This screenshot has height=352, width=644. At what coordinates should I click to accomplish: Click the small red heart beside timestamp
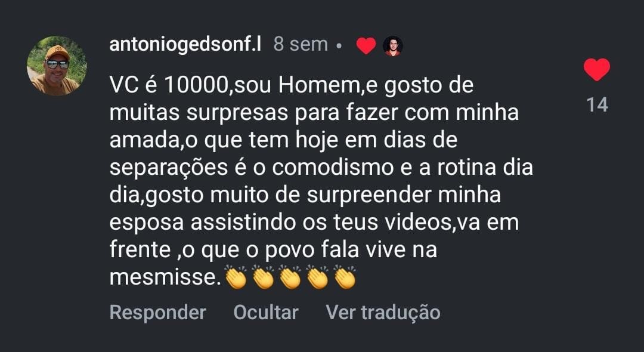coord(366,45)
